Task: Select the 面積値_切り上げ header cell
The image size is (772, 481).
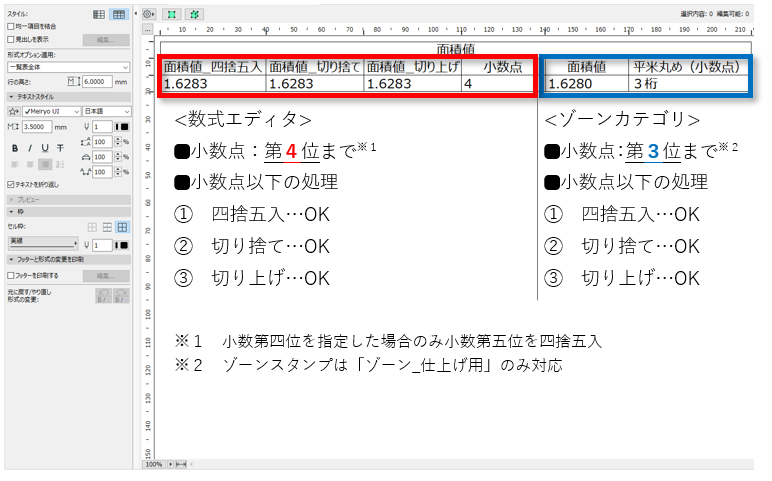Action: point(413,66)
